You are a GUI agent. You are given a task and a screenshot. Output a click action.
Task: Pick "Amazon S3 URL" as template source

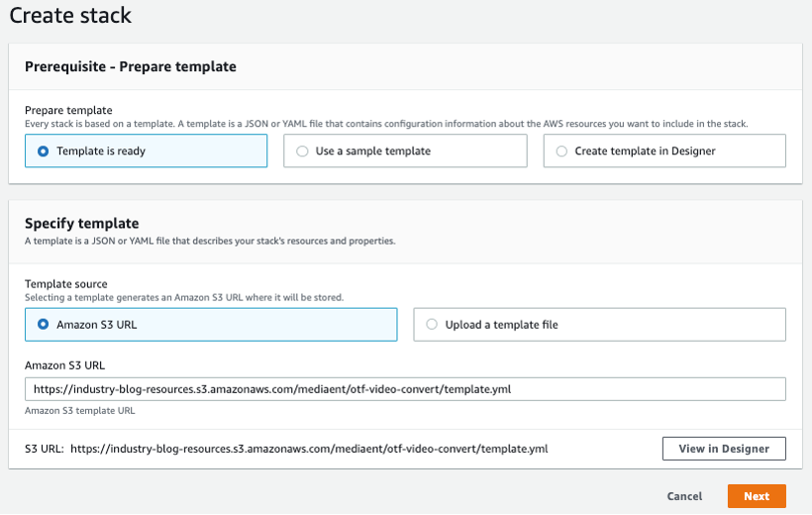click(43, 324)
